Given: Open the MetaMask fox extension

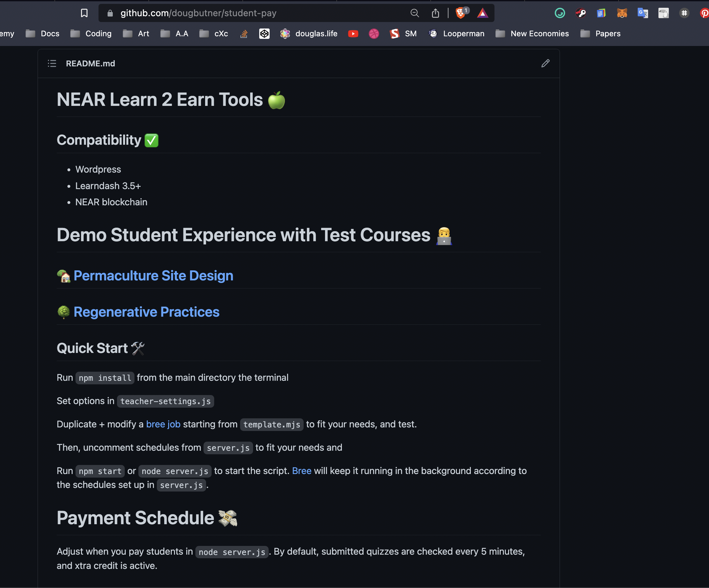Looking at the screenshot, I should click(x=622, y=13).
